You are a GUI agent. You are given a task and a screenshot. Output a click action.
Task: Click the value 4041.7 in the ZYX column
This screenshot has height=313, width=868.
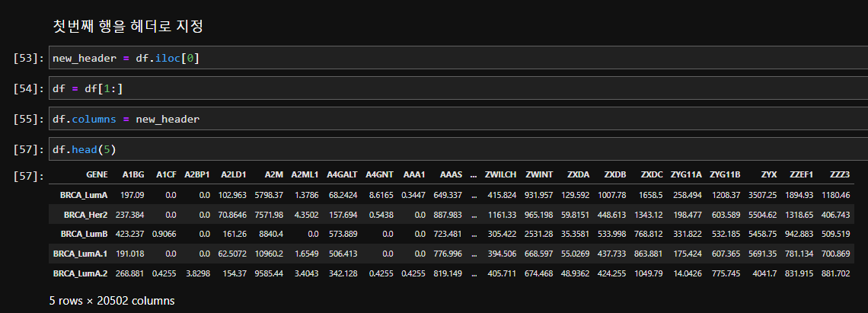click(x=764, y=273)
